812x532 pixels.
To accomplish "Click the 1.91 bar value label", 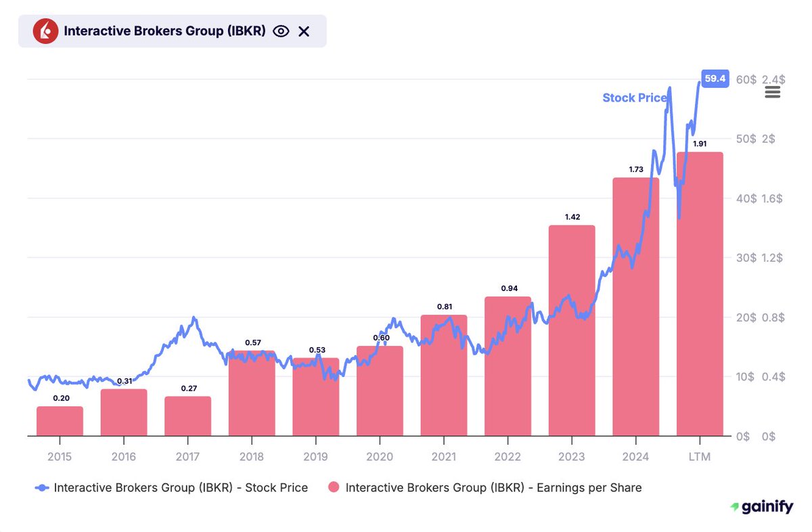I will [x=700, y=143].
